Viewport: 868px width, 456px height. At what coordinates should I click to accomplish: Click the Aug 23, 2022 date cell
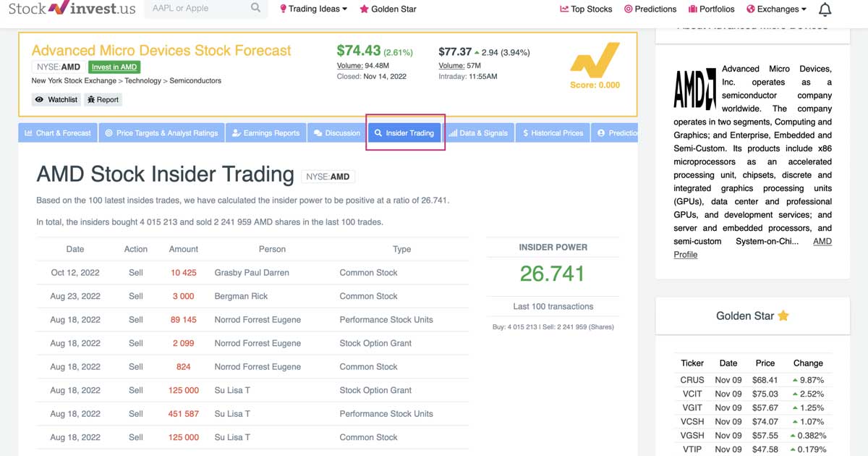click(x=75, y=296)
